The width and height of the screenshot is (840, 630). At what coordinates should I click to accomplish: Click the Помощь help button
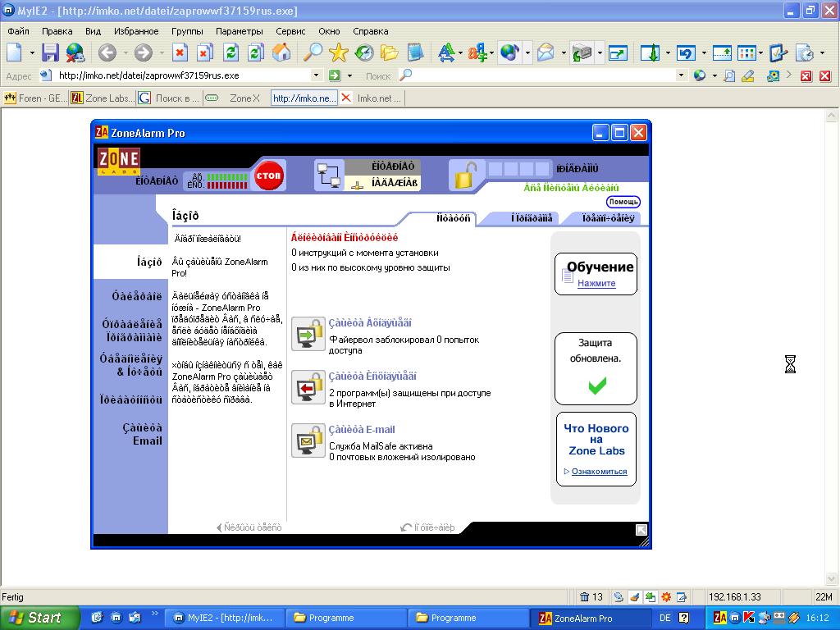[x=623, y=202]
